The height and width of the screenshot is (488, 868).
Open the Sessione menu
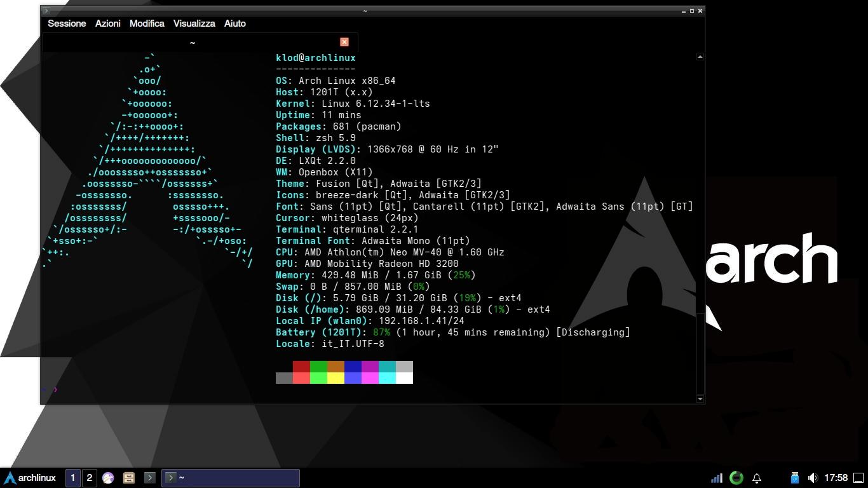click(67, 24)
